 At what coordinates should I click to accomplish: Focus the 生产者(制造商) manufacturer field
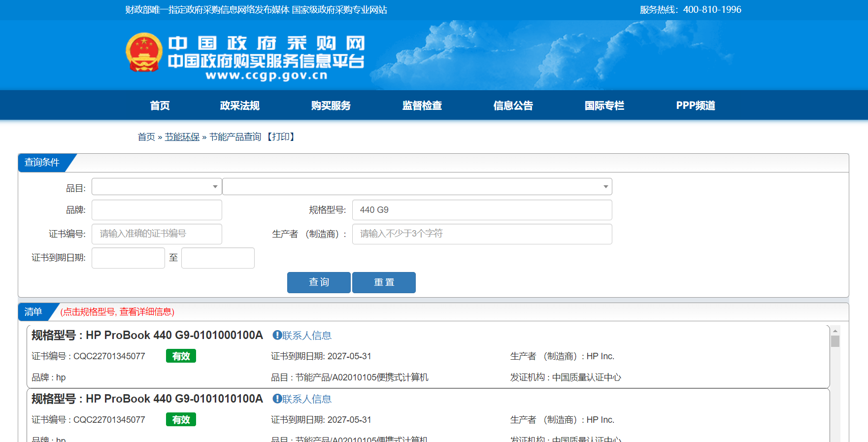click(x=482, y=234)
